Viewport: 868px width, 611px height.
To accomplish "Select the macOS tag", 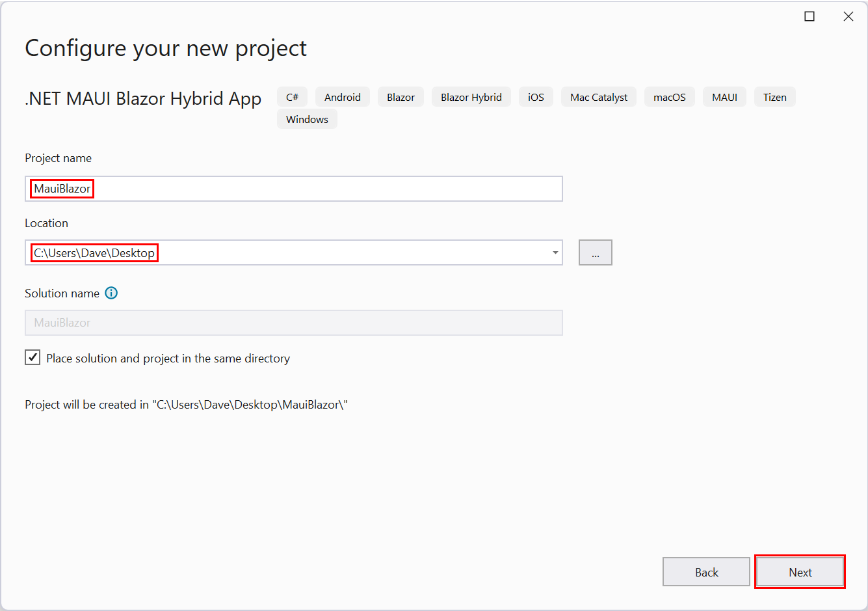I will coord(669,97).
